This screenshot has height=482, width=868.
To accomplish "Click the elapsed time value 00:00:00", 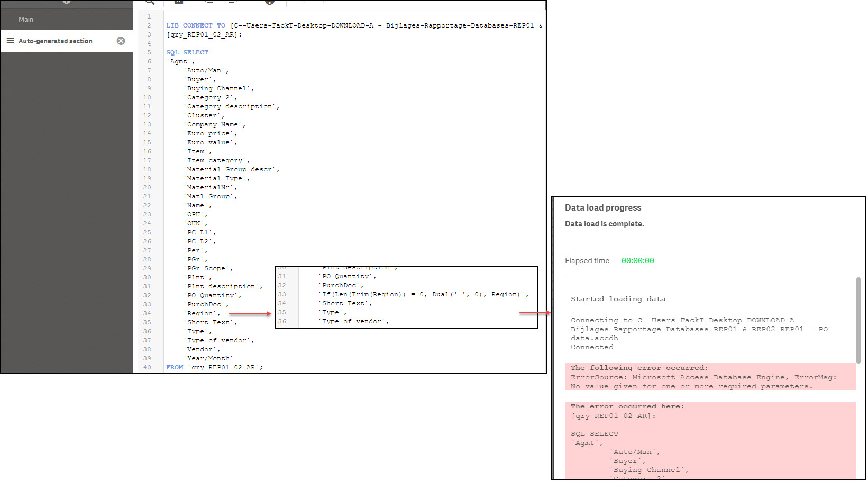I will tap(638, 261).
